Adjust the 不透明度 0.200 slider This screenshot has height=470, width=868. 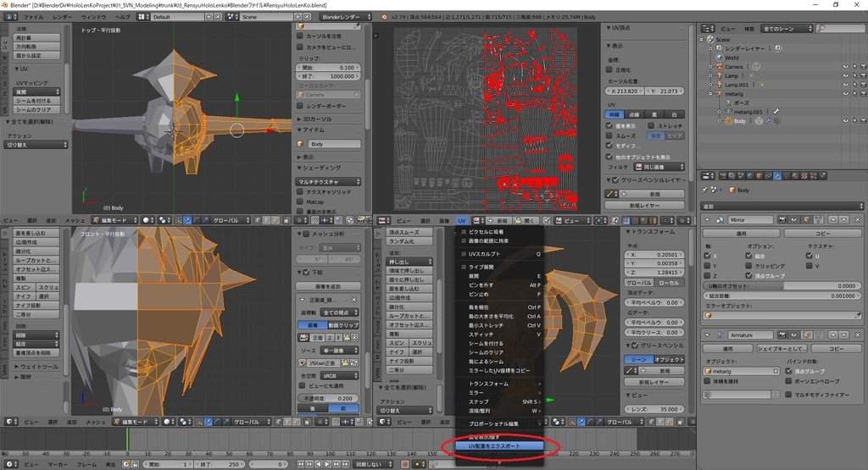(x=328, y=398)
